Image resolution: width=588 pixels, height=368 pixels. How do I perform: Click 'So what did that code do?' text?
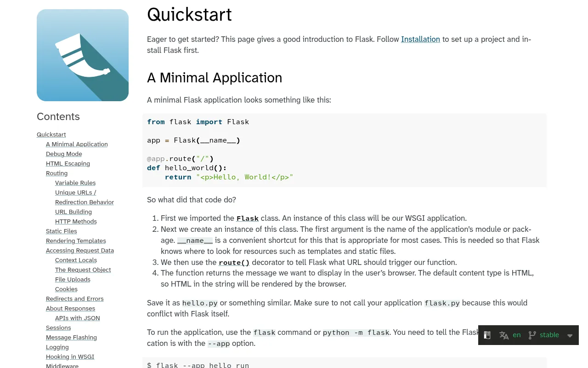click(192, 200)
